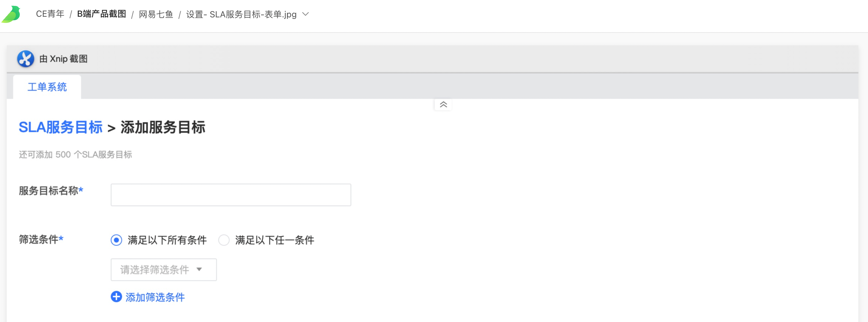This screenshot has width=868, height=322.
Task: Open the 网易七鱼 breadcrumb folder
Action: pos(156,15)
